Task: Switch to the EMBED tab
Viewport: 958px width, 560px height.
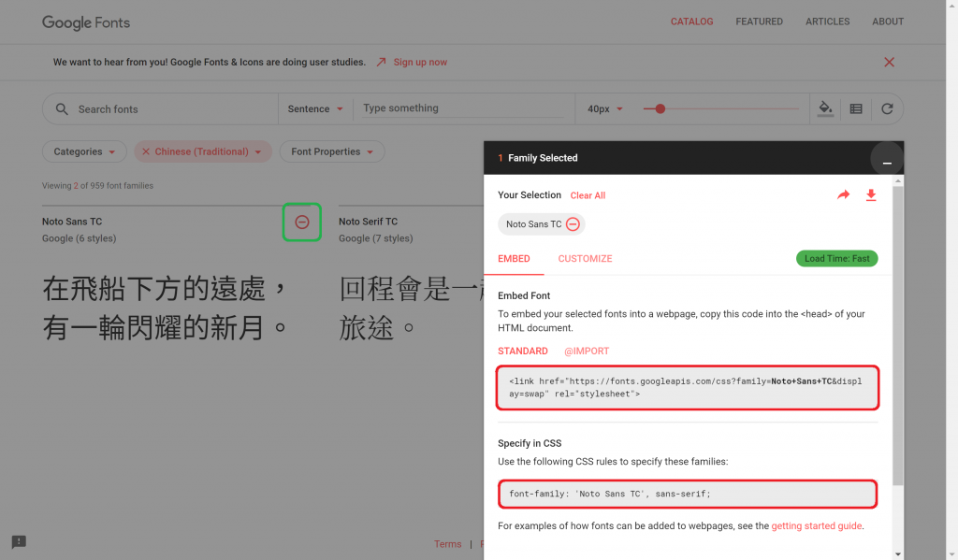Action: [x=514, y=259]
